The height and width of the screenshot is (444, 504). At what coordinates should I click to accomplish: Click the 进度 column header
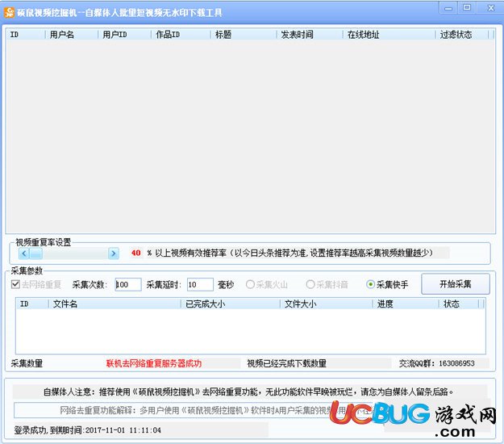[x=406, y=304]
